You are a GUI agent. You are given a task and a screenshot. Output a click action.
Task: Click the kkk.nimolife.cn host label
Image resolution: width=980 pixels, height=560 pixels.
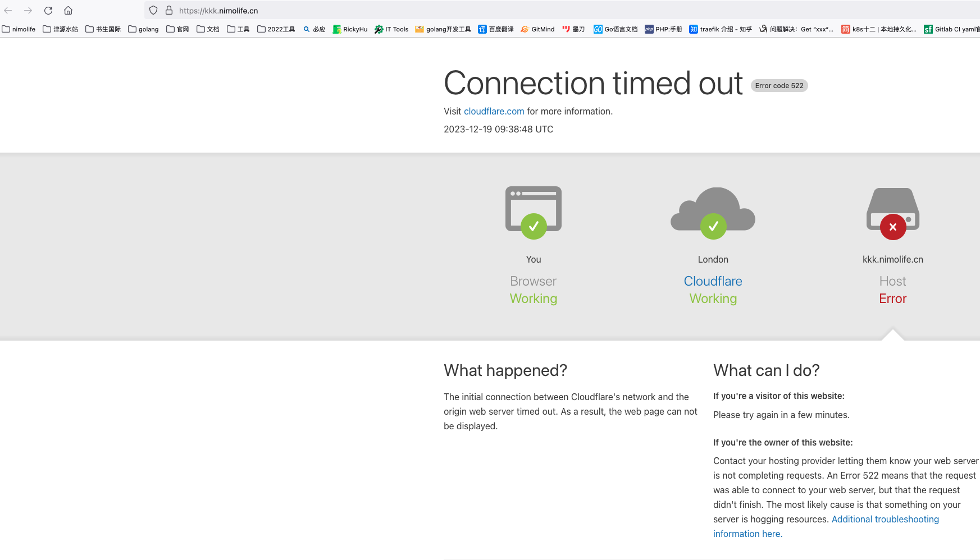(x=893, y=259)
